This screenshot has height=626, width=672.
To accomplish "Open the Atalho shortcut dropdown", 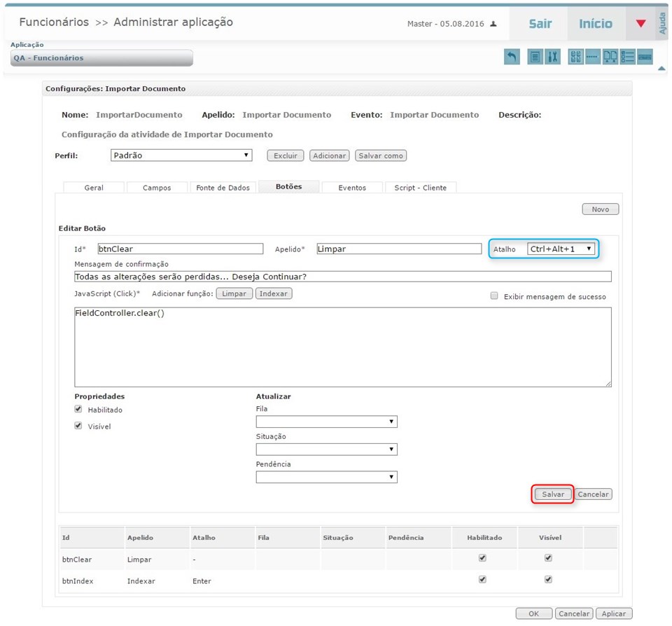I will click(562, 249).
